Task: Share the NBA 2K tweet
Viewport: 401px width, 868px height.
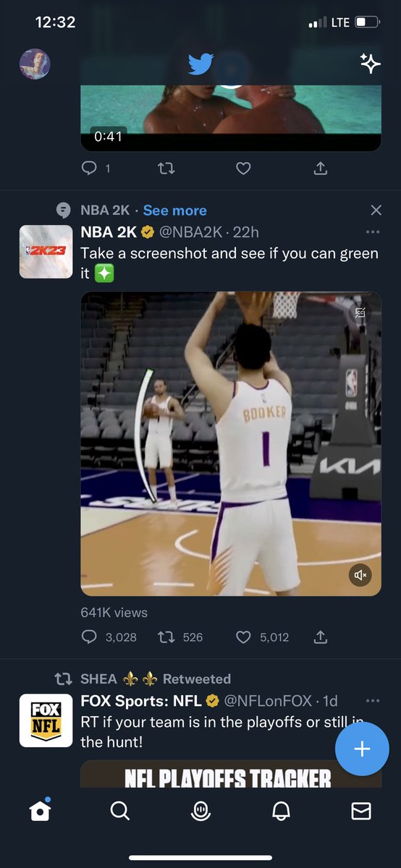Action: pyautogui.click(x=321, y=637)
